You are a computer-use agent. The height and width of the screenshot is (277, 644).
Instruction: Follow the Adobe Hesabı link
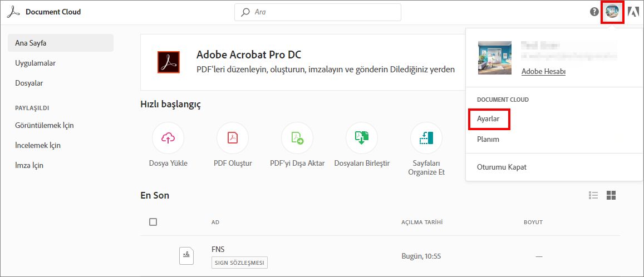click(x=543, y=71)
